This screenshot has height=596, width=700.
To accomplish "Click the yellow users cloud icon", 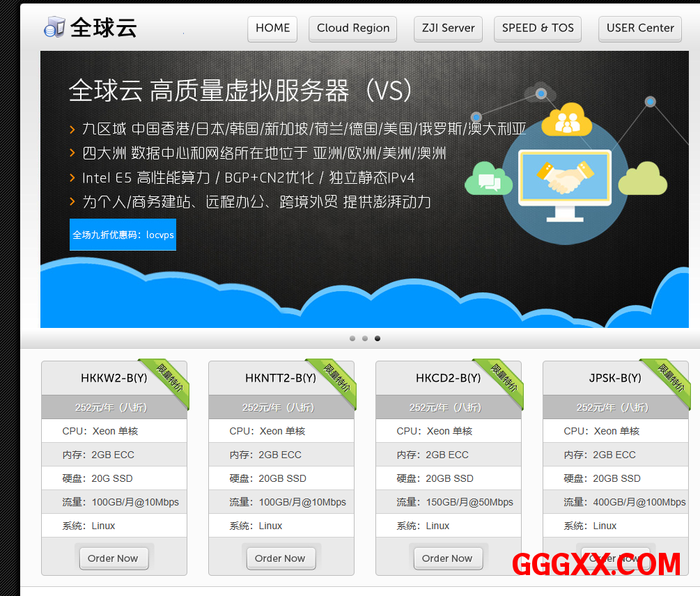I will (566, 120).
